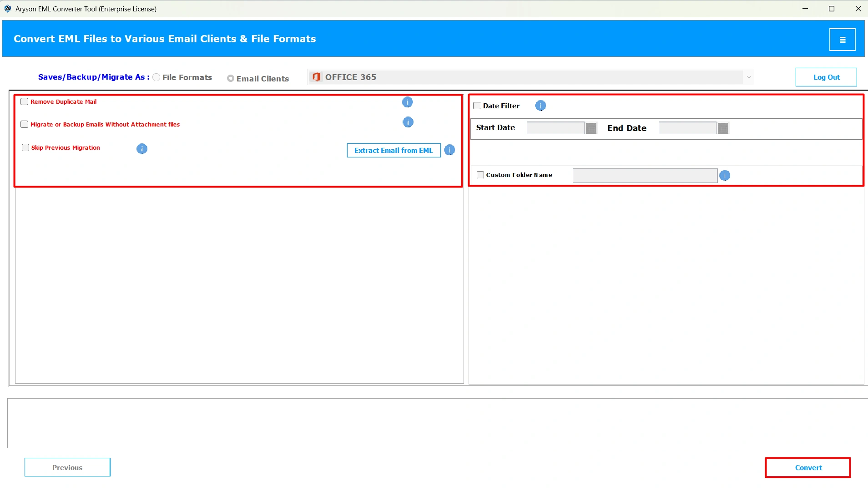Select Email Clients radio button

231,78
